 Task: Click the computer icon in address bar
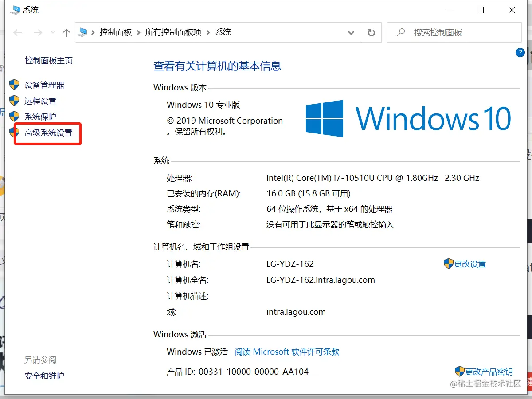tap(82, 32)
